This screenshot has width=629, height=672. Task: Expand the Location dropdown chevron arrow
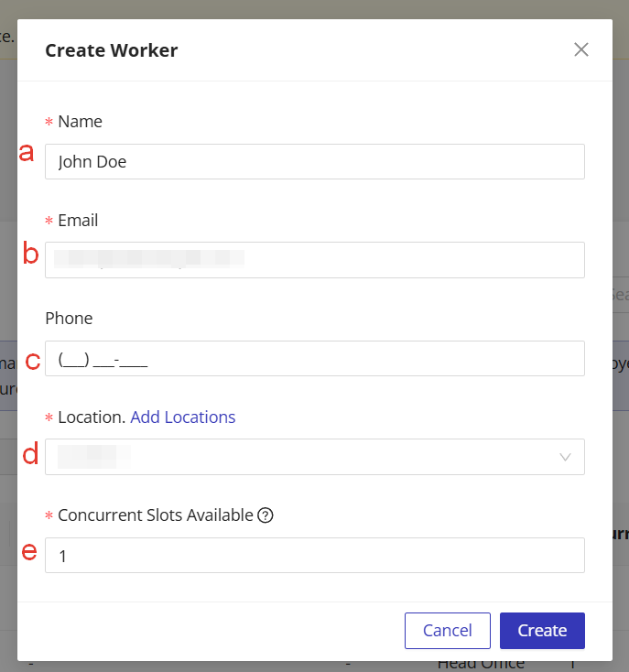click(566, 457)
